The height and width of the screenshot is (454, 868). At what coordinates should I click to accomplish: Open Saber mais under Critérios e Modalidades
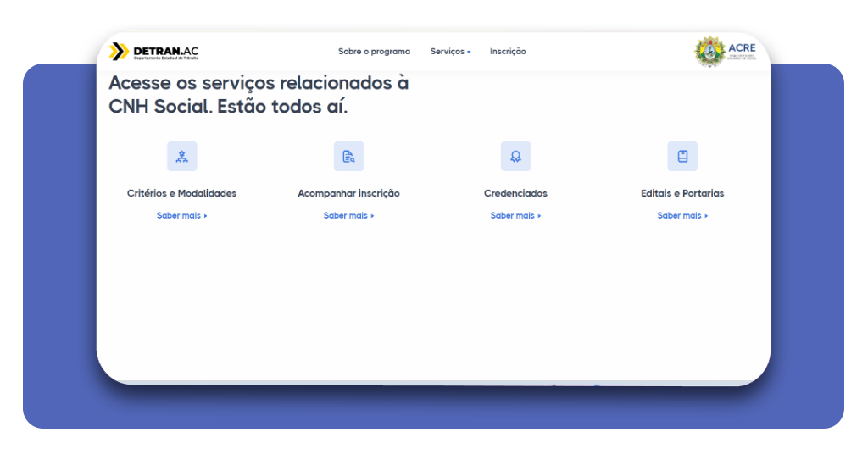click(x=182, y=216)
